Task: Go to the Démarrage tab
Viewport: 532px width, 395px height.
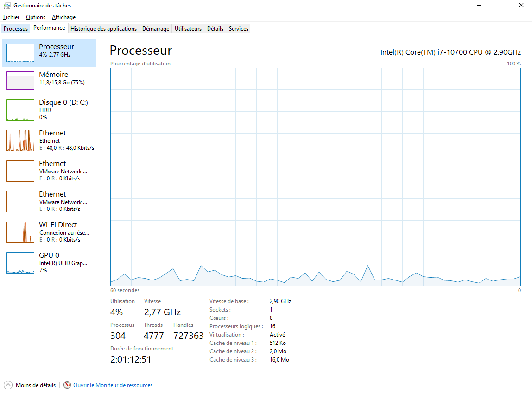Action: (x=156, y=29)
